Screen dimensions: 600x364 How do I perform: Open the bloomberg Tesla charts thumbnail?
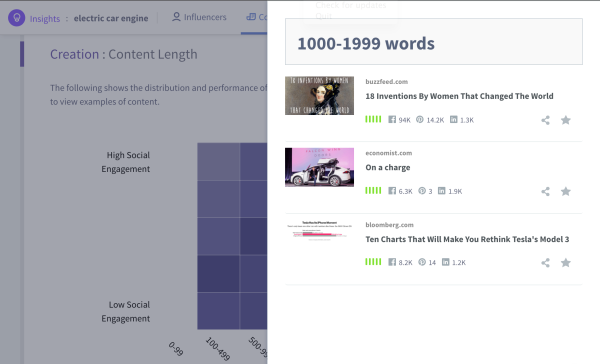click(x=319, y=231)
